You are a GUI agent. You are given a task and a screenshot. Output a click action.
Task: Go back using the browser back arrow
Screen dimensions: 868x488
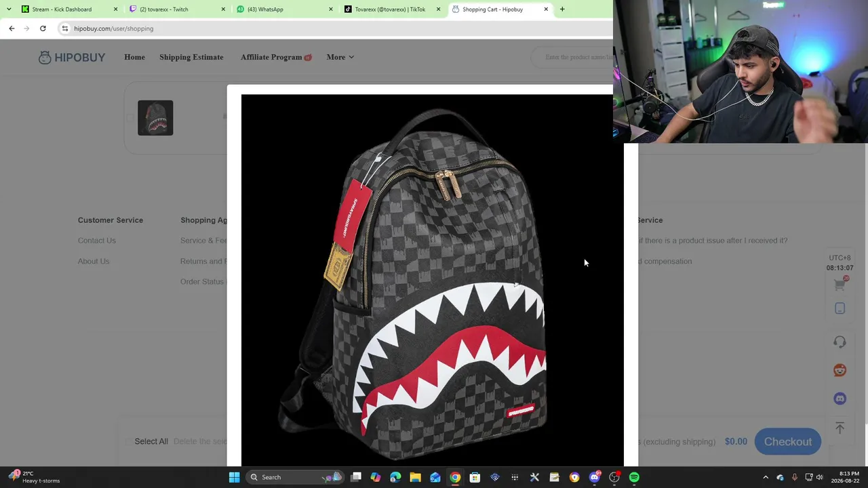(12, 28)
